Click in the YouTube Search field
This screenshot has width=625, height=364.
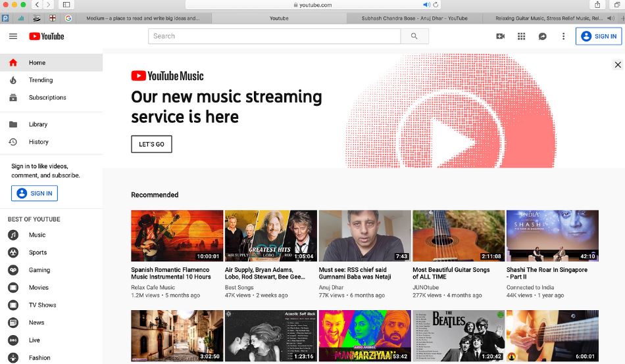(274, 36)
